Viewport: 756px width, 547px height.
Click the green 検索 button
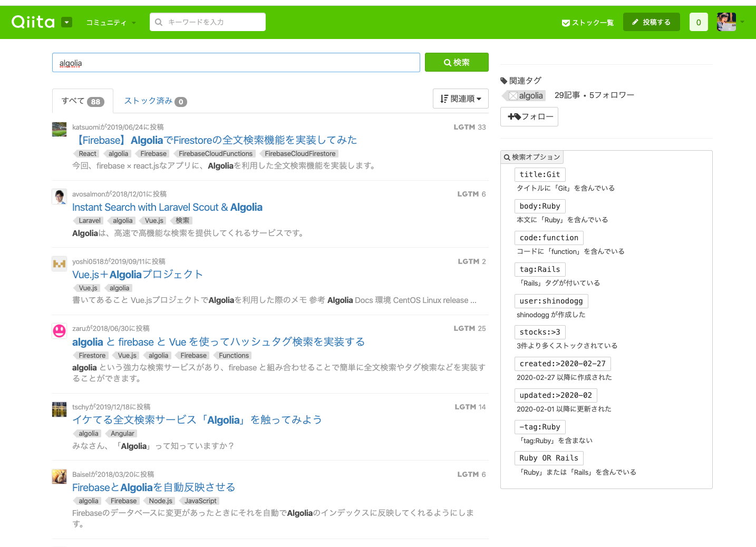click(x=457, y=62)
